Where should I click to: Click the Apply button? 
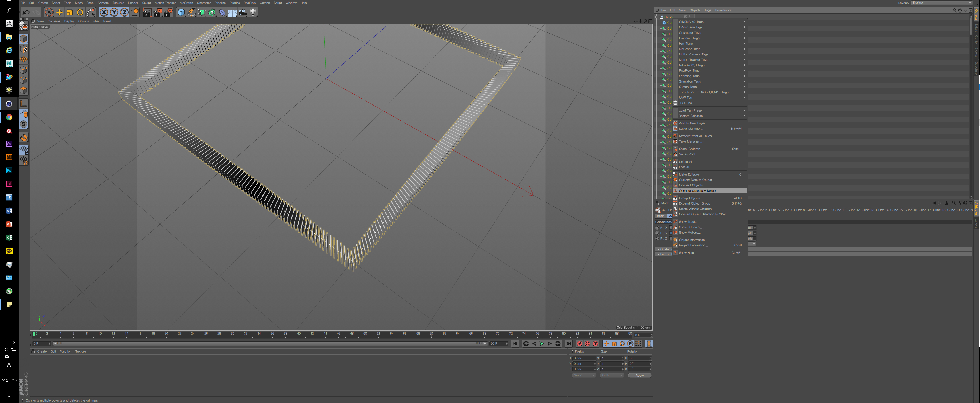tap(640, 375)
